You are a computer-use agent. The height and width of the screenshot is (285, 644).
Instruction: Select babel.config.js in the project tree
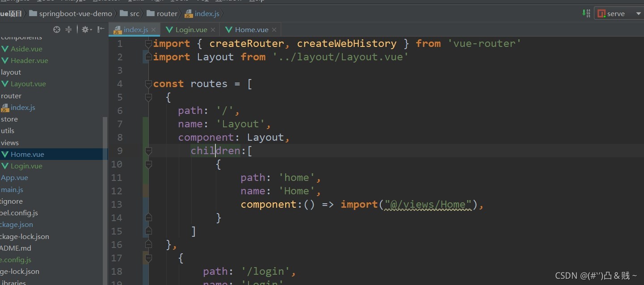[19, 213]
